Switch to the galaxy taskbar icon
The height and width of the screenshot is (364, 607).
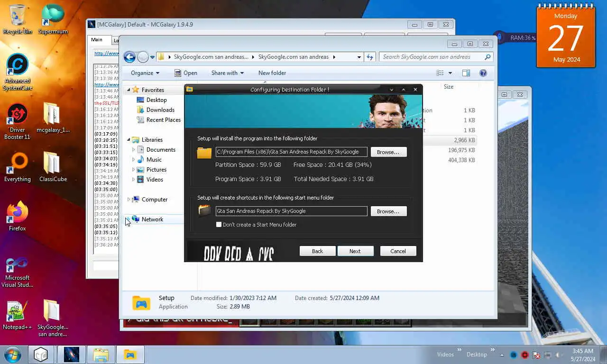pos(71,355)
